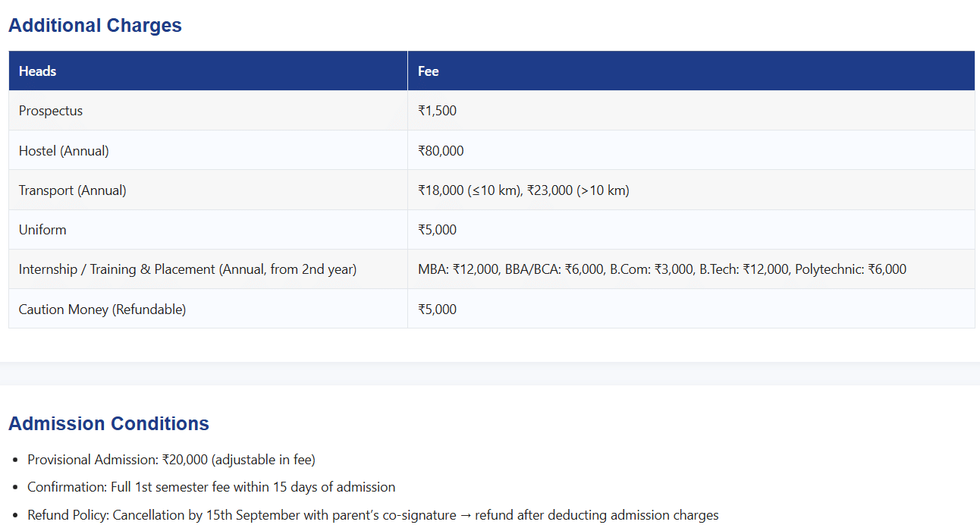Select the Caution Money (Refundable) label
Image resolution: width=980 pixels, height=528 pixels.
point(102,310)
